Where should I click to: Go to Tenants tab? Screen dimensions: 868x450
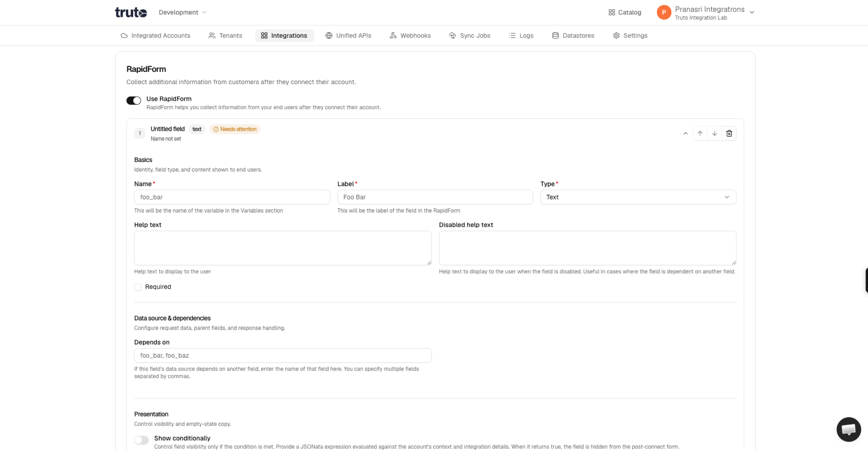(x=225, y=36)
